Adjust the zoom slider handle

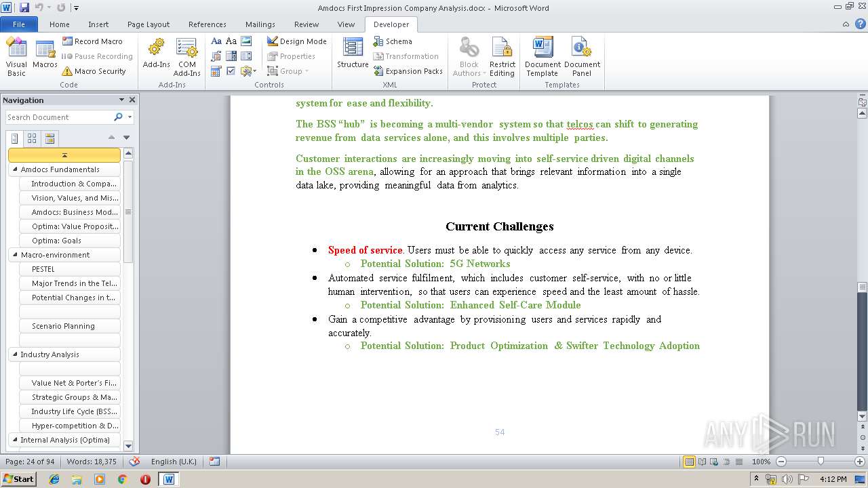click(821, 462)
